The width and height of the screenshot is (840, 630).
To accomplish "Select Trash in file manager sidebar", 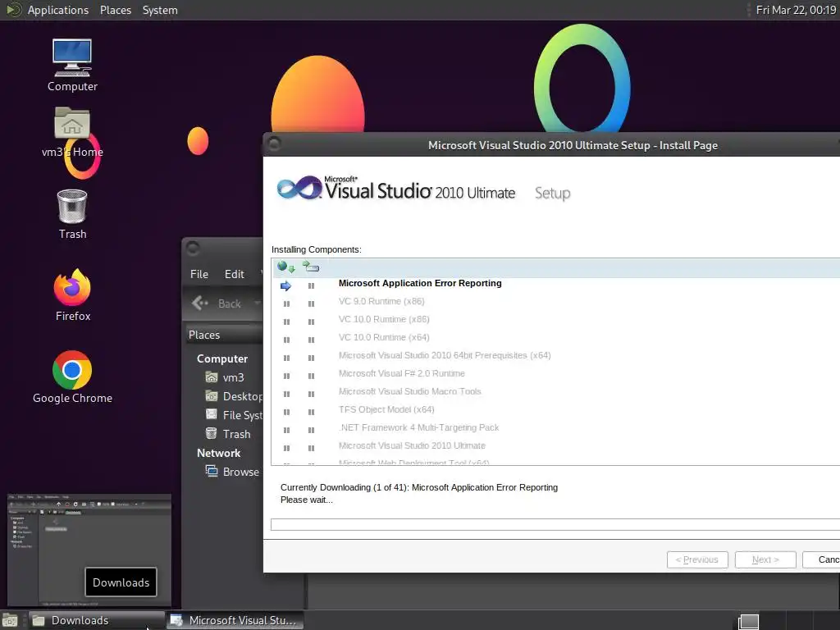I will (x=228, y=434).
